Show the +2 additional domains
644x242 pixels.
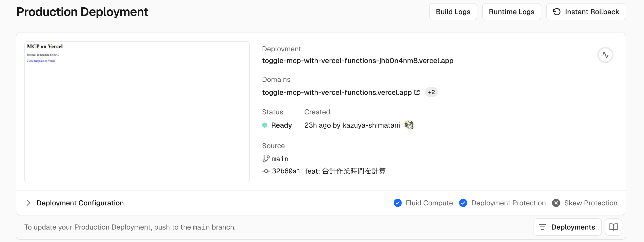(431, 92)
